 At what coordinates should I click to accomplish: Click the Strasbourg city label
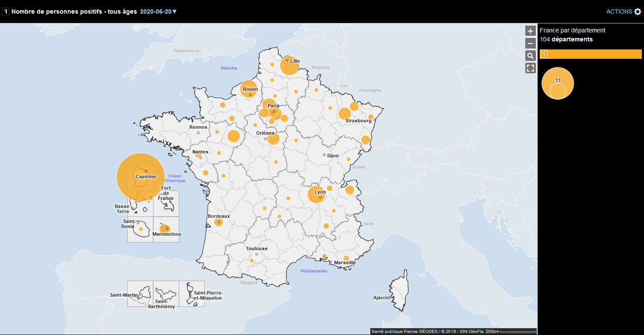tap(358, 121)
